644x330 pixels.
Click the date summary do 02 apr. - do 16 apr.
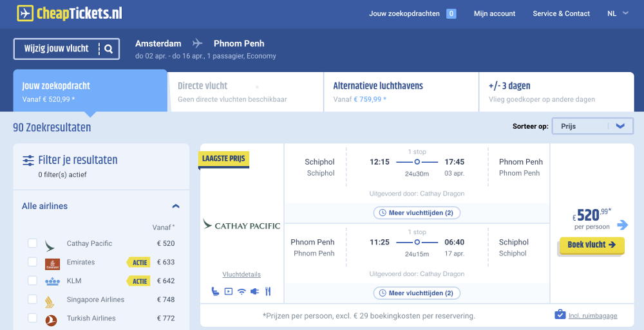pyautogui.click(x=170, y=56)
